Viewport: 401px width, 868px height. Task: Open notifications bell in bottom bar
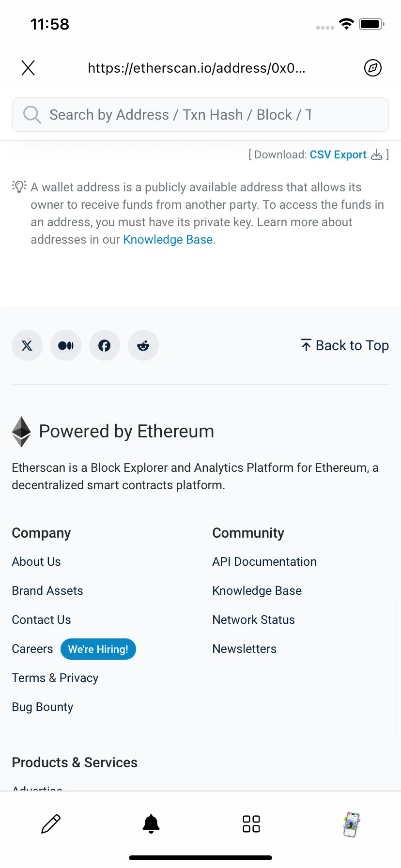pos(151,824)
